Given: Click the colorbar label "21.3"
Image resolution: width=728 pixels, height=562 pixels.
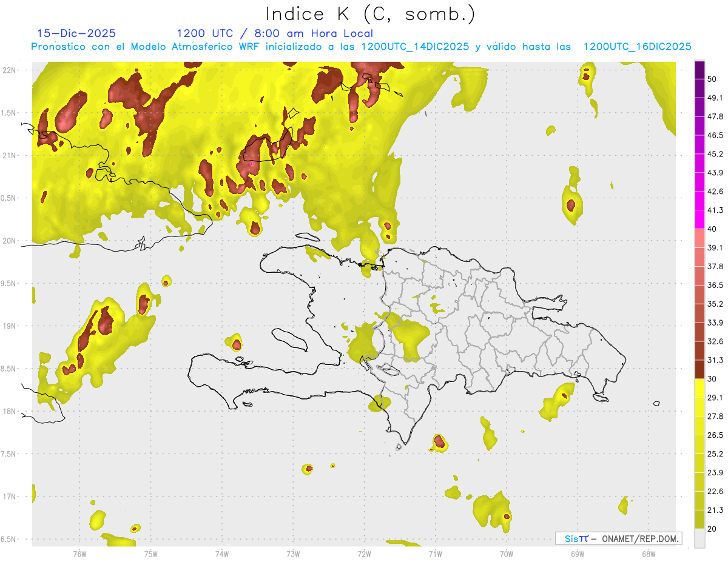Looking at the screenshot, I should pos(715,510).
